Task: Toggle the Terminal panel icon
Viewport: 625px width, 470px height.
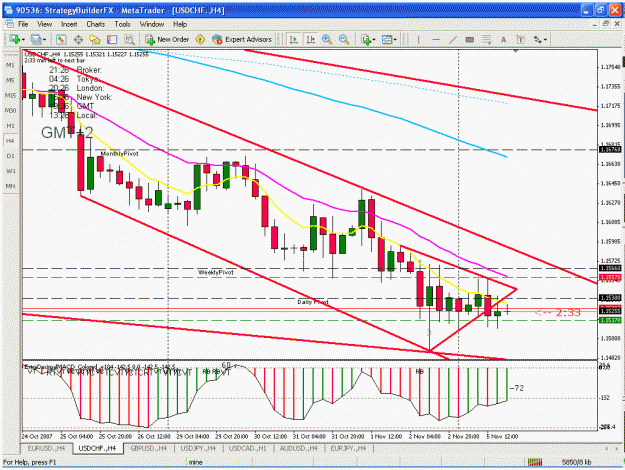Action: click(x=112, y=39)
